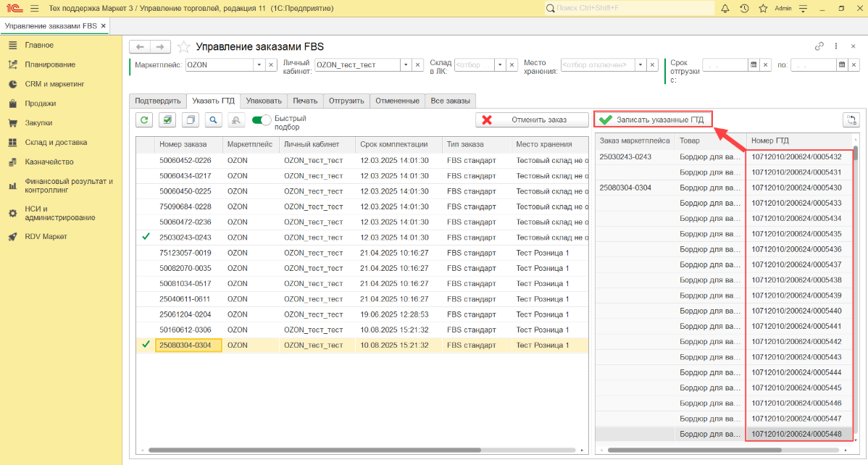The height and width of the screenshot is (465, 868).
Task: Click the get link chain icon
Action: (x=819, y=46)
